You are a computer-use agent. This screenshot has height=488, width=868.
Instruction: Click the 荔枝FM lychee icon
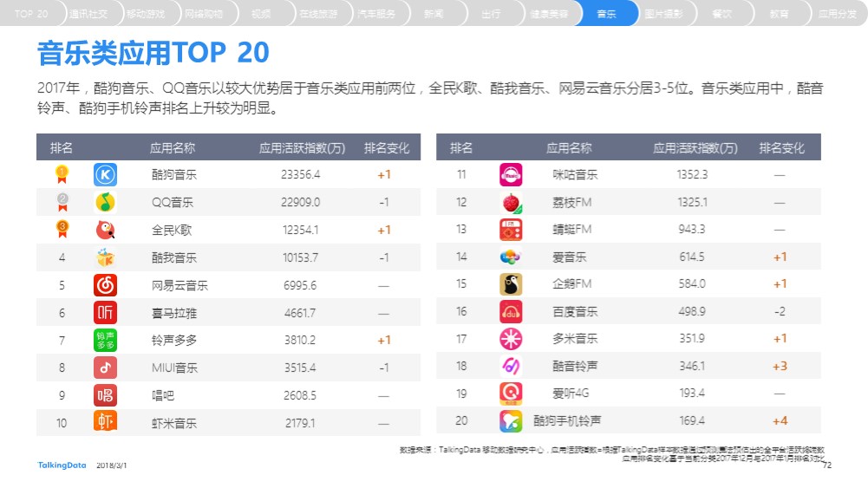pos(511,203)
